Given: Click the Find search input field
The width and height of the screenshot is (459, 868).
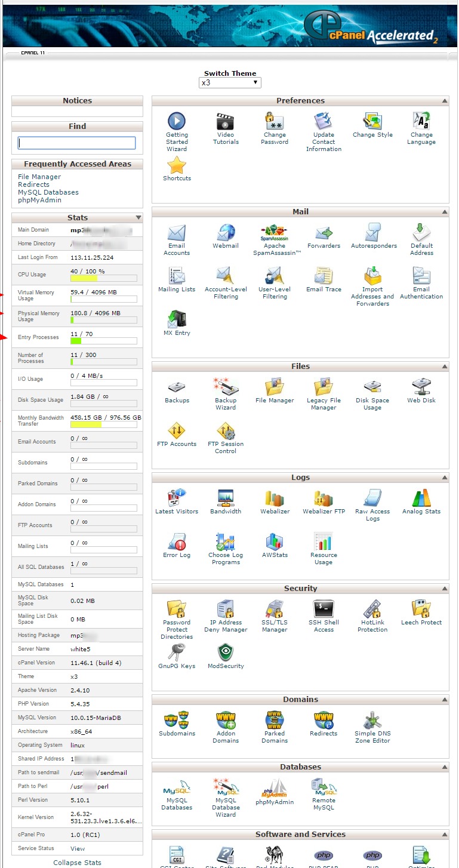Looking at the screenshot, I should [77, 143].
